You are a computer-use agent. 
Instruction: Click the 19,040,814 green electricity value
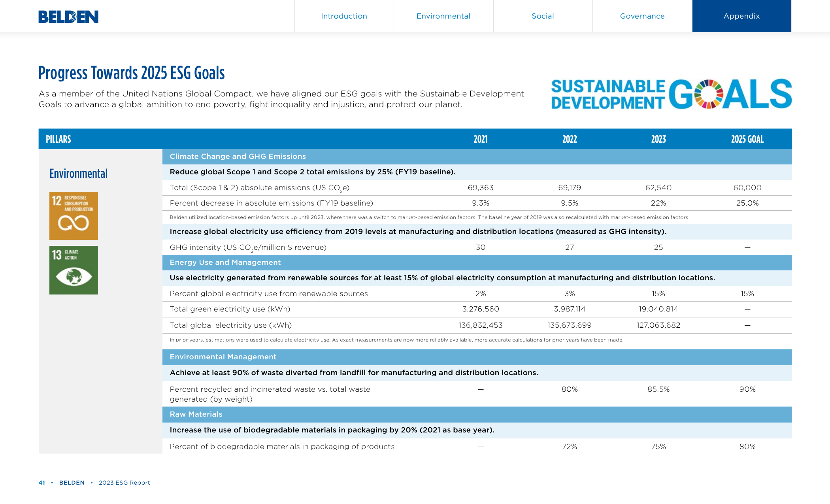pyautogui.click(x=658, y=309)
